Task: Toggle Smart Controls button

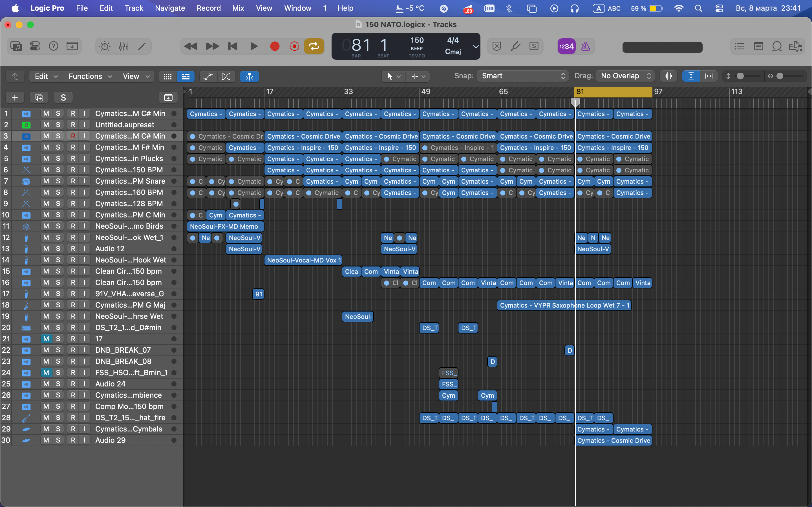Action: pyautogui.click(x=105, y=46)
